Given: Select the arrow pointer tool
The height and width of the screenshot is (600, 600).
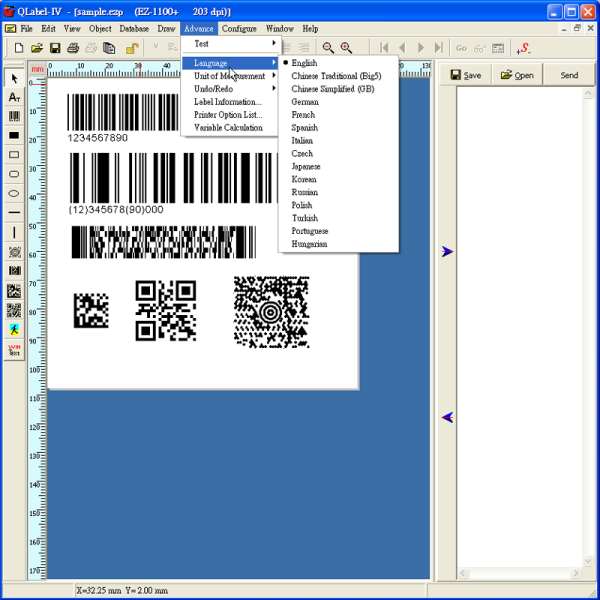Looking at the screenshot, I should 14,78.
